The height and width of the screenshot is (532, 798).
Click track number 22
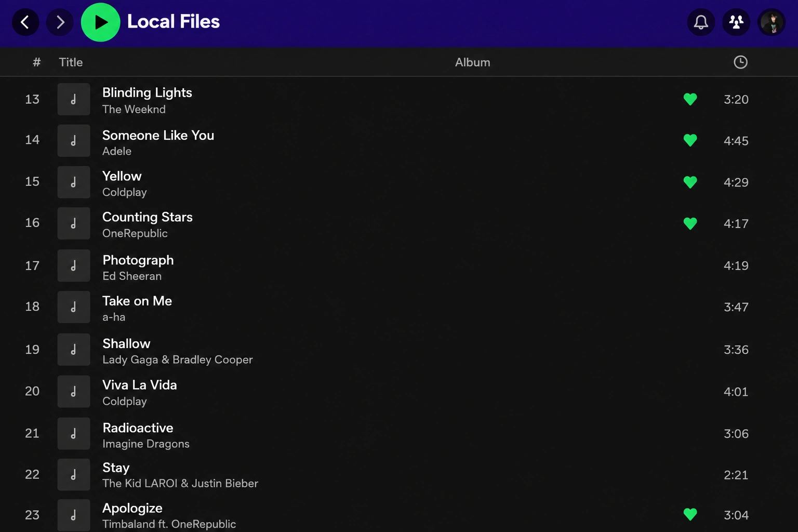(32, 474)
